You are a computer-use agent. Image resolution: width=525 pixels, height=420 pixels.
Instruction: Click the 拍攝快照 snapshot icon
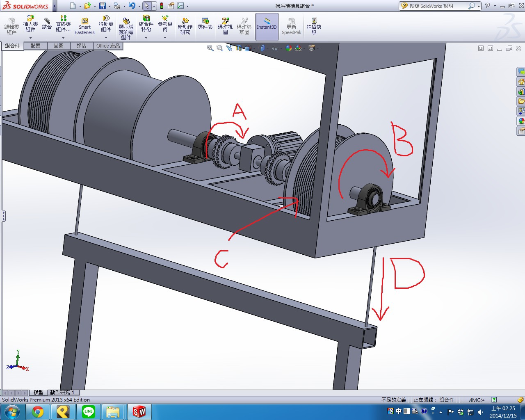[314, 26]
